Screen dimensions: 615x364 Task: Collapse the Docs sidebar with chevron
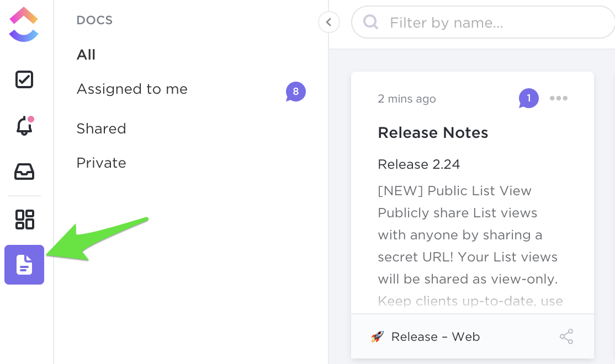(328, 22)
